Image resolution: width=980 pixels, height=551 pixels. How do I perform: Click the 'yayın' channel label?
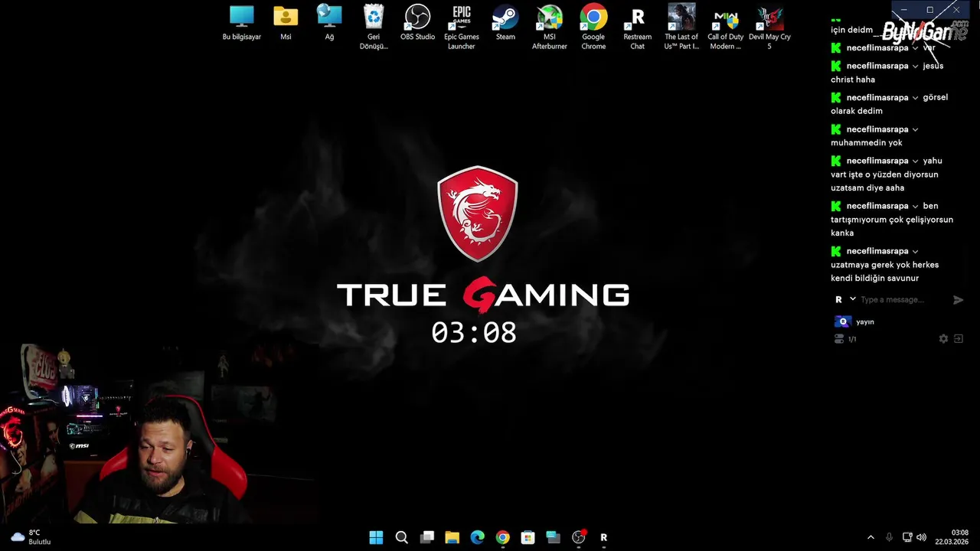pyautogui.click(x=865, y=322)
